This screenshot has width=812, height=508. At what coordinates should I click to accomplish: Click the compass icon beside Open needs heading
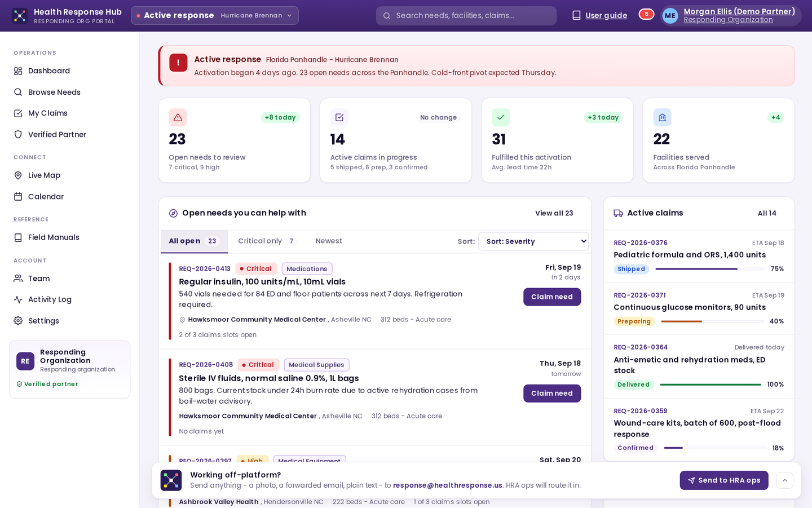tap(174, 213)
